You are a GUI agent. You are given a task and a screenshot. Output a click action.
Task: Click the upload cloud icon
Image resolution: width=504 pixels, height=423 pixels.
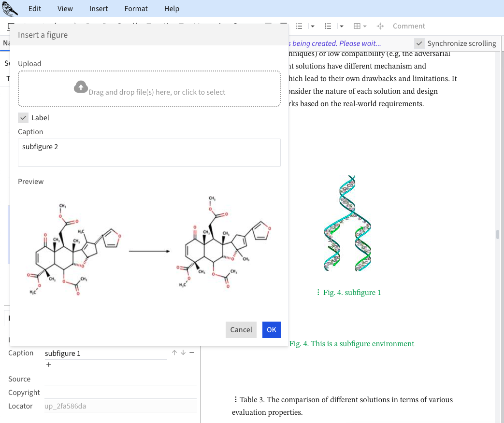click(x=81, y=87)
